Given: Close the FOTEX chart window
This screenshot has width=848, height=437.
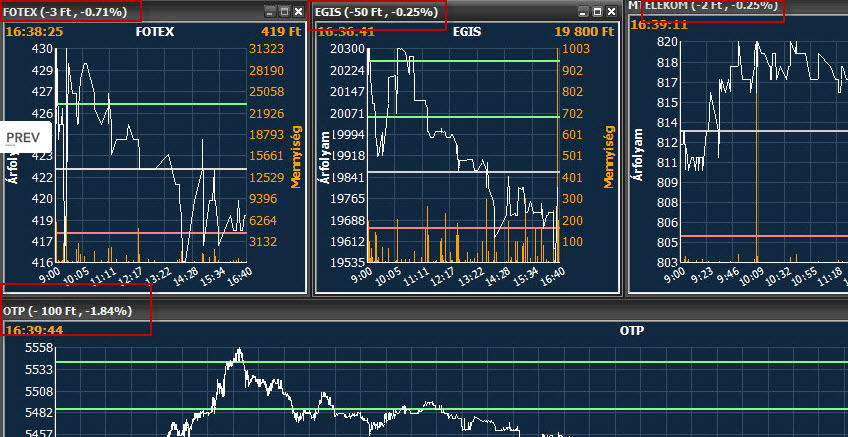Looking at the screenshot, I should click(299, 11).
